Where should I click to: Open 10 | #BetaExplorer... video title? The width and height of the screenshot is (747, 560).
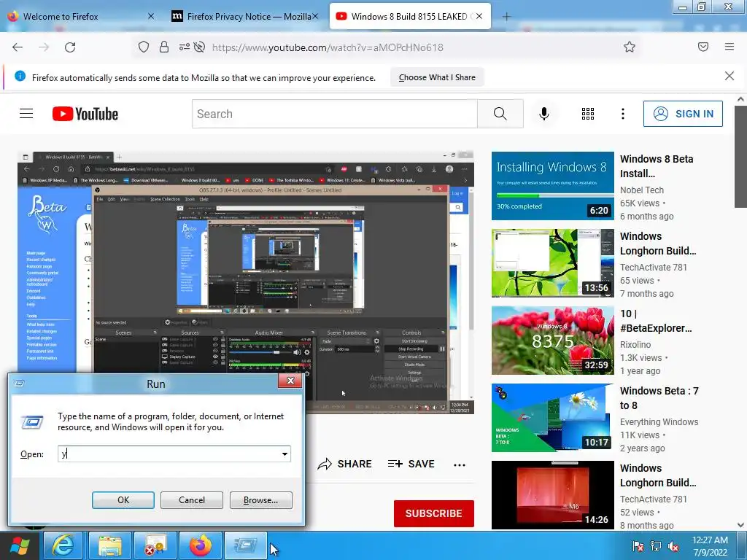tap(656, 321)
